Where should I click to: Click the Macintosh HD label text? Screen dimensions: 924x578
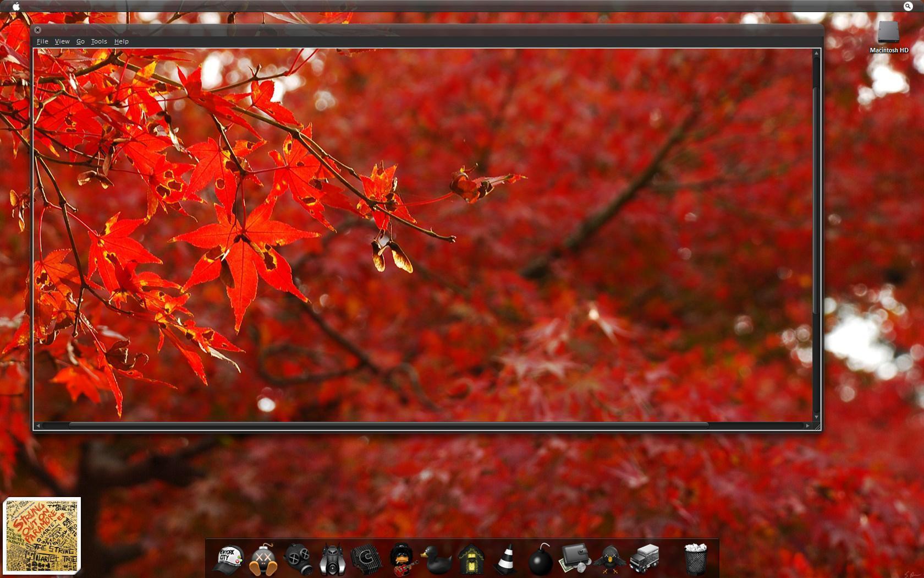(889, 50)
